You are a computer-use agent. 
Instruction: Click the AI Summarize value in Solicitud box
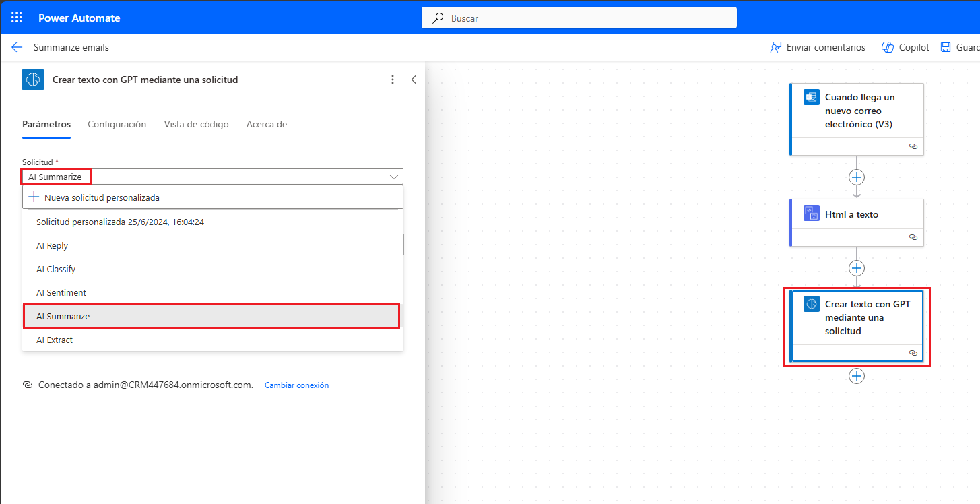point(55,177)
